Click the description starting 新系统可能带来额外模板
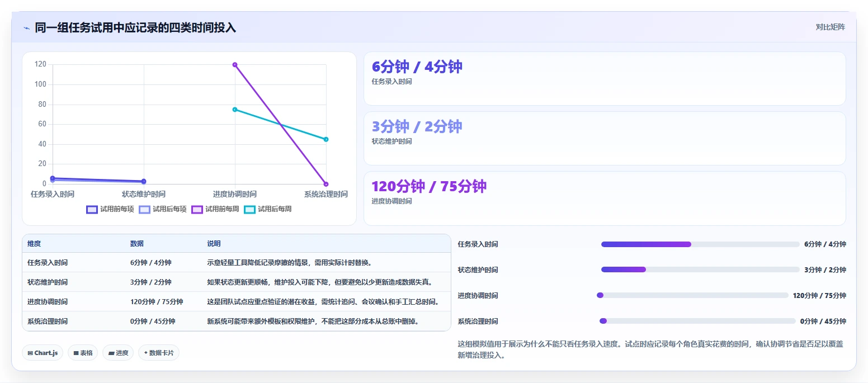Screen dimensions: 868x383 pos(313,321)
